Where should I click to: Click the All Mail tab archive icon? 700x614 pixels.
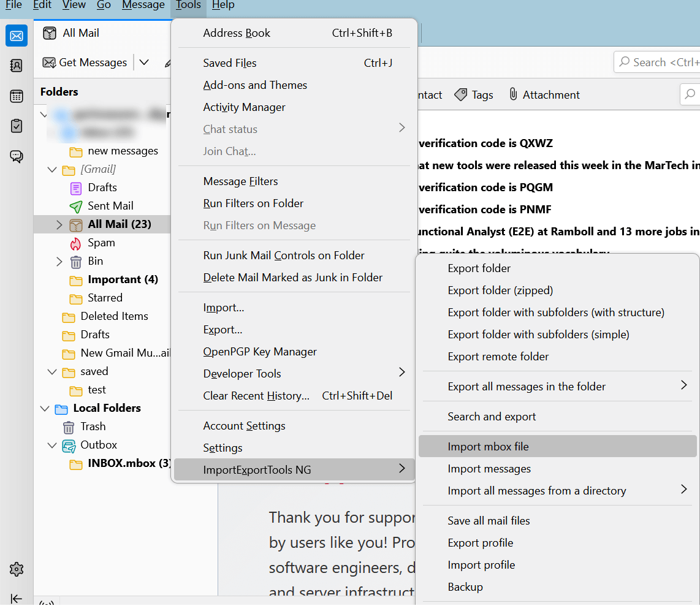click(50, 33)
